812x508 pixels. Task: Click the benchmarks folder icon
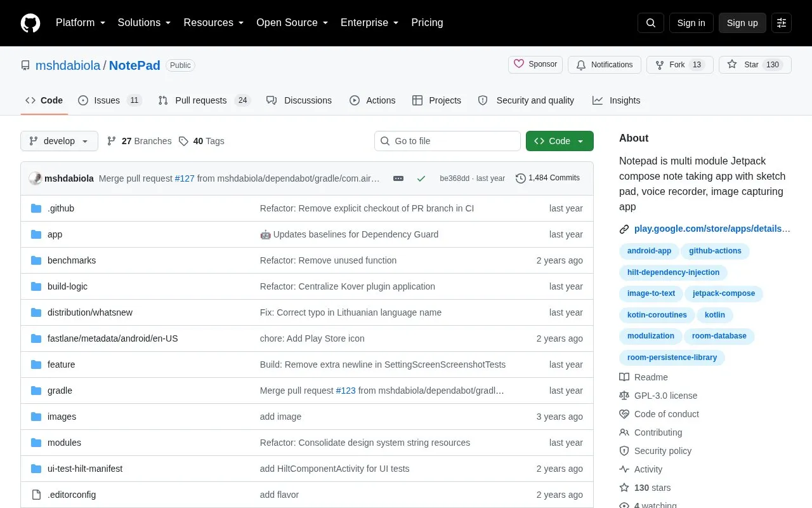(36, 260)
